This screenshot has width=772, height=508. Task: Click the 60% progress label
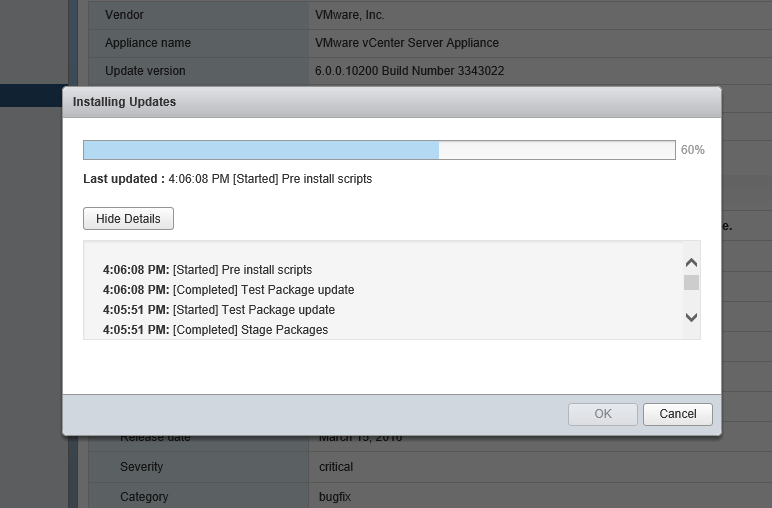tap(692, 150)
